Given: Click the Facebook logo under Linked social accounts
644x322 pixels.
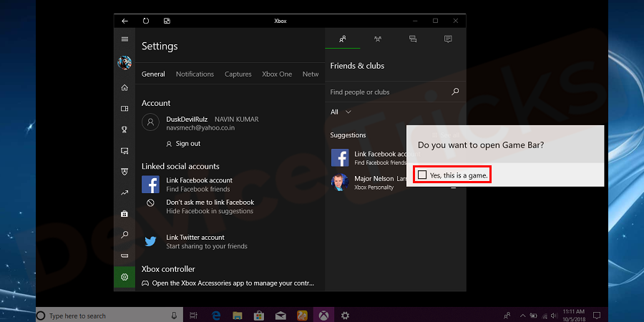Looking at the screenshot, I should 150,185.
